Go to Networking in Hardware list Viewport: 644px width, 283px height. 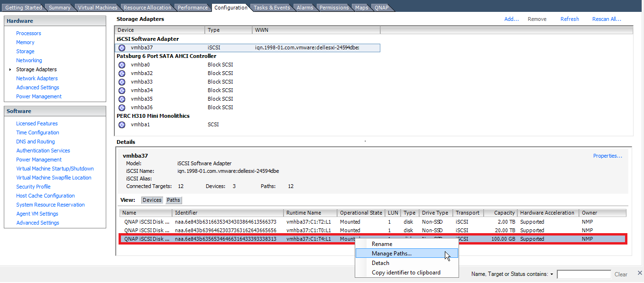(x=29, y=60)
